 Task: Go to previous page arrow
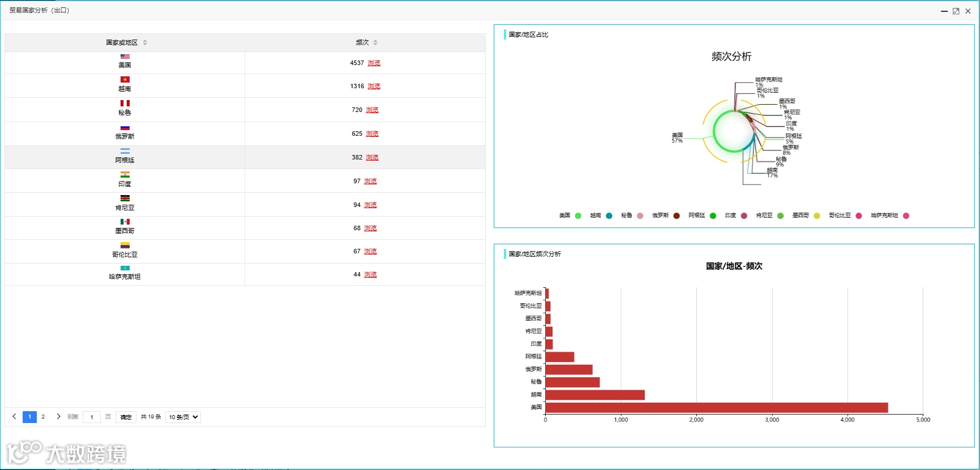coord(14,417)
